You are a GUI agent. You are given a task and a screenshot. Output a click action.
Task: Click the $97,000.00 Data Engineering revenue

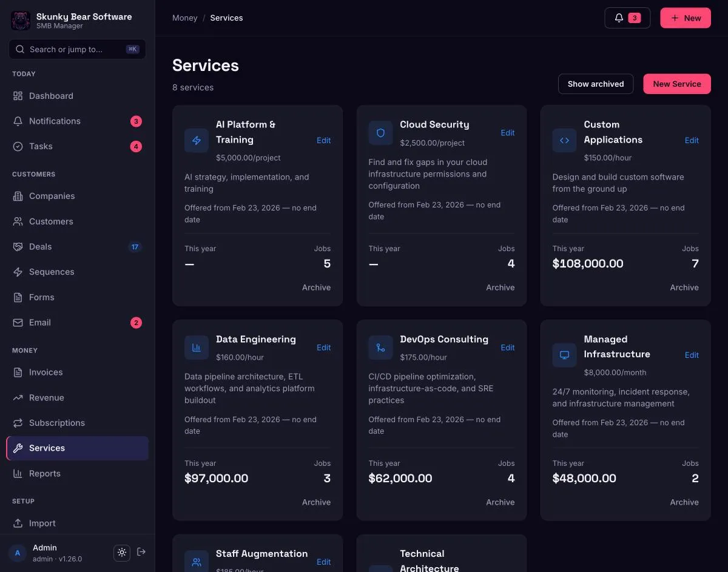pyautogui.click(x=216, y=478)
